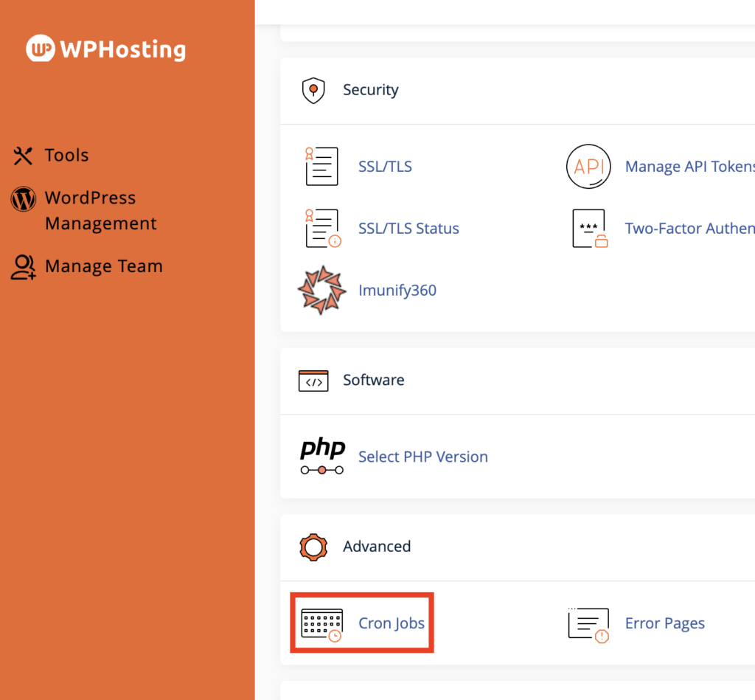Open the Cron Jobs calendar icon
755x700 pixels.
(321, 623)
